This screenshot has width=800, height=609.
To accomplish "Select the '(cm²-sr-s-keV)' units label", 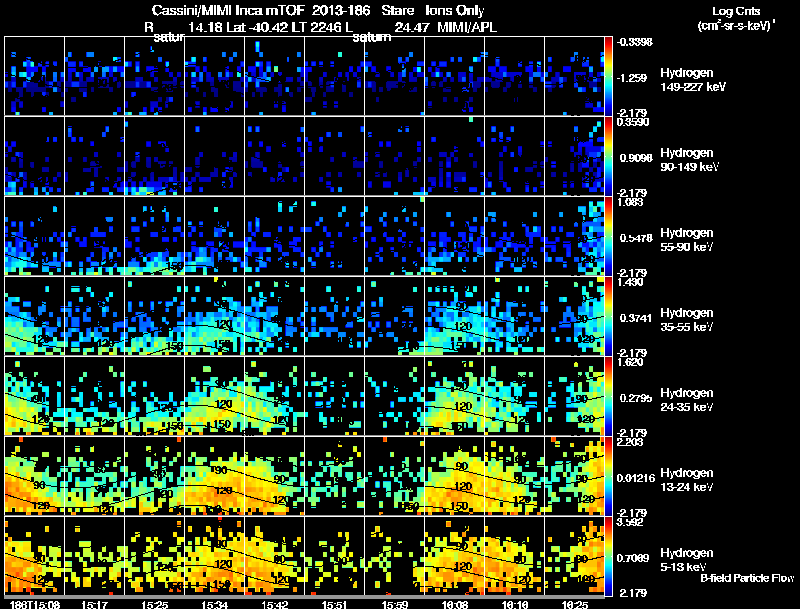I will pos(736,25).
